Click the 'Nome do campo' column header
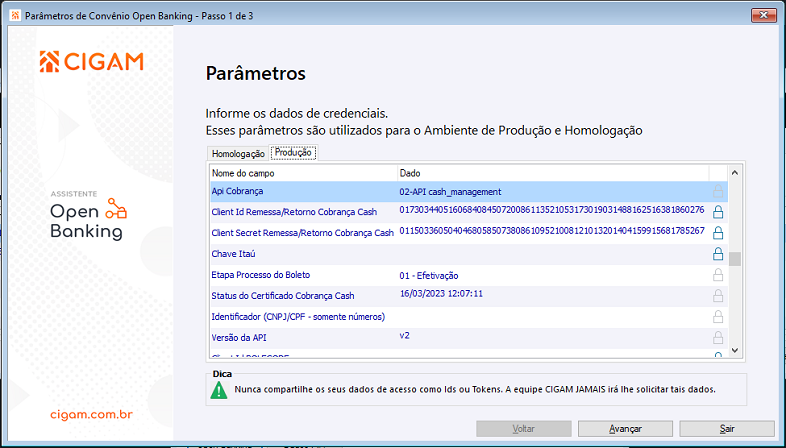 303,173
